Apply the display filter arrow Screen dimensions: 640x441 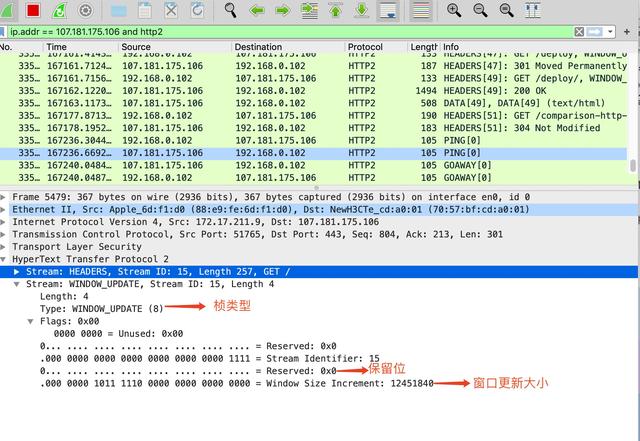tap(594, 32)
